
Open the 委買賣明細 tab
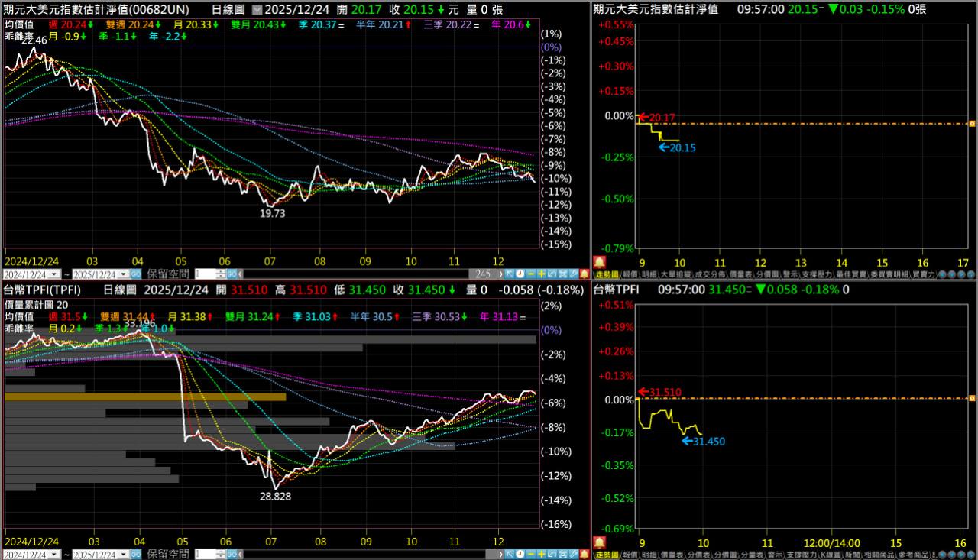[890, 274]
